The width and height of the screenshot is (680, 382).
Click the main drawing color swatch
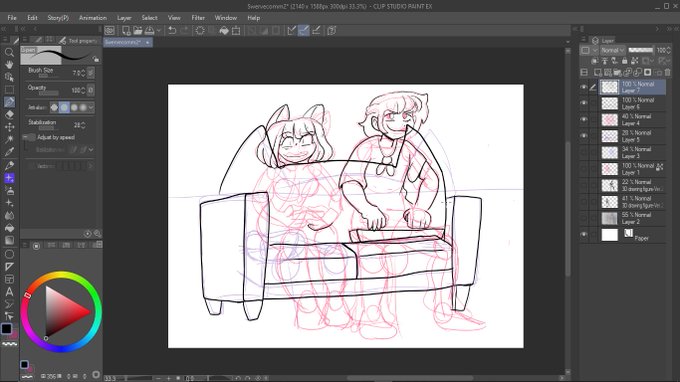coord(7,329)
